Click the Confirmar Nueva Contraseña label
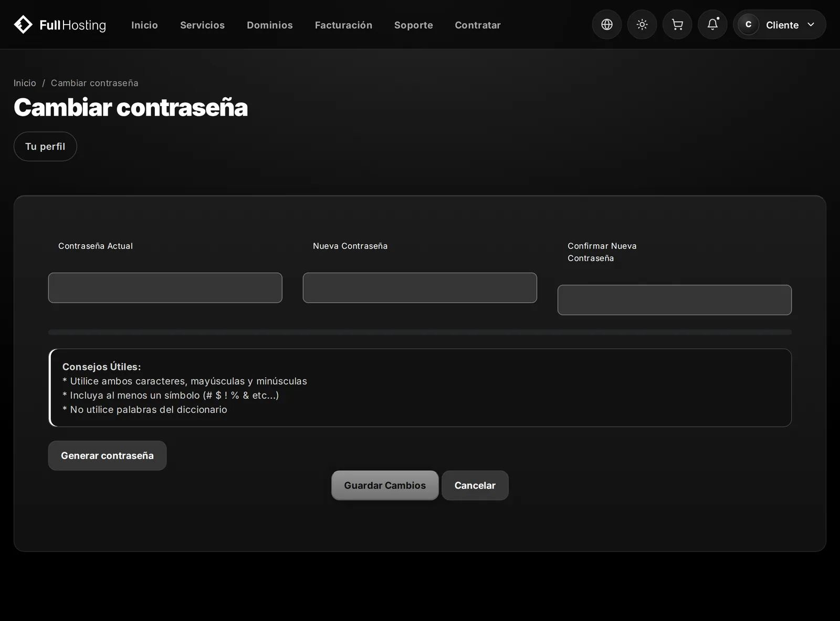 (602, 252)
